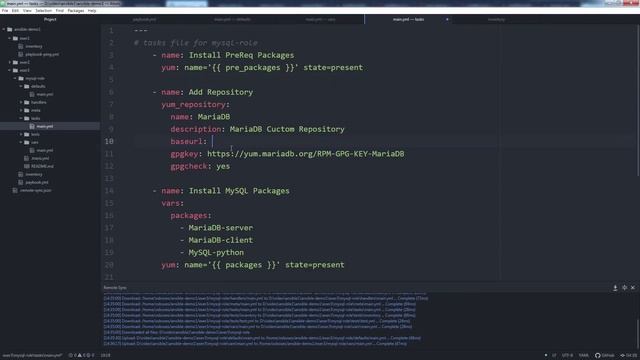Change the YAML grammar selector
This screenshot has width=640, height=360.
(584, 356)
